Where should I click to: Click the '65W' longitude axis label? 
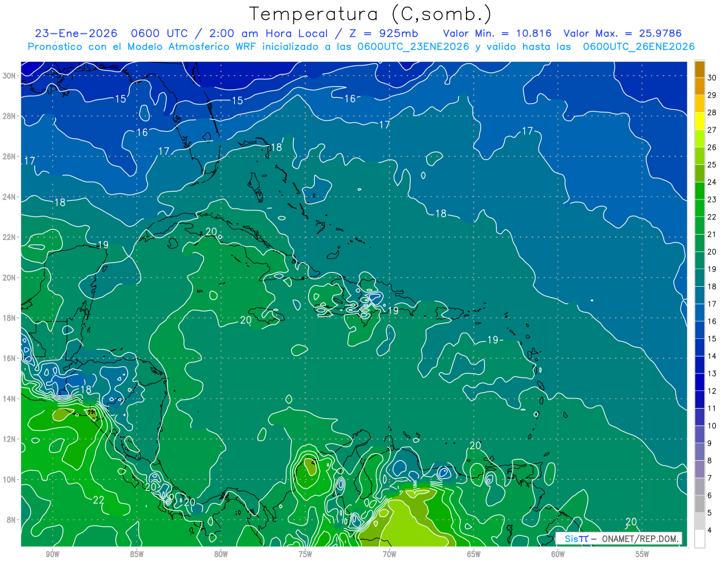pos(474,554)
